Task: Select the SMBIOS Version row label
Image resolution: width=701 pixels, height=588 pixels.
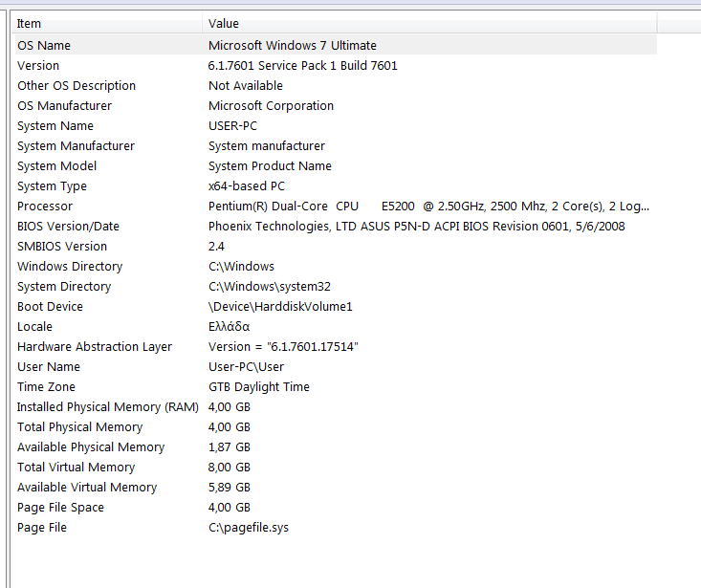Action: coord(62,247)
